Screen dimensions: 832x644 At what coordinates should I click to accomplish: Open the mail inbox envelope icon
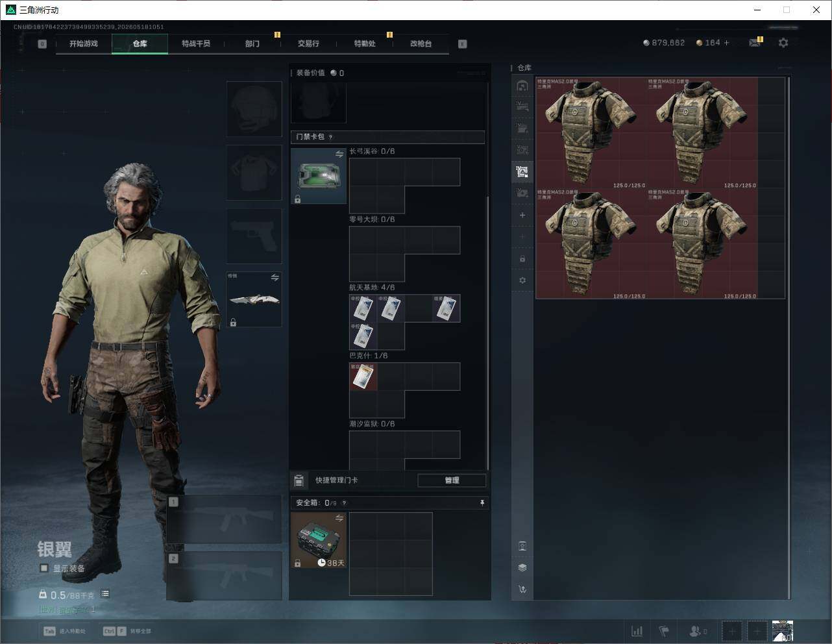tap(755, 43)
